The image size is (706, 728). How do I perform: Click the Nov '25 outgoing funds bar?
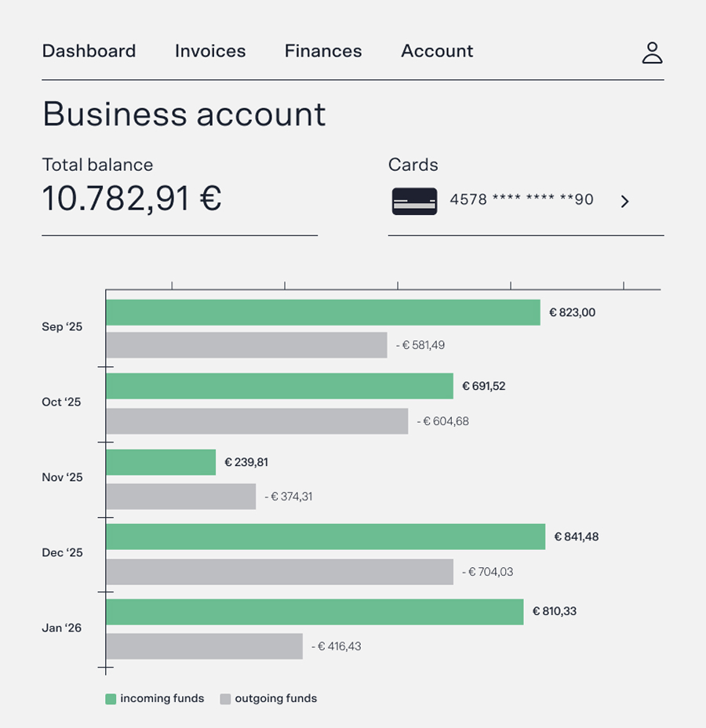(x=180, y=497)
